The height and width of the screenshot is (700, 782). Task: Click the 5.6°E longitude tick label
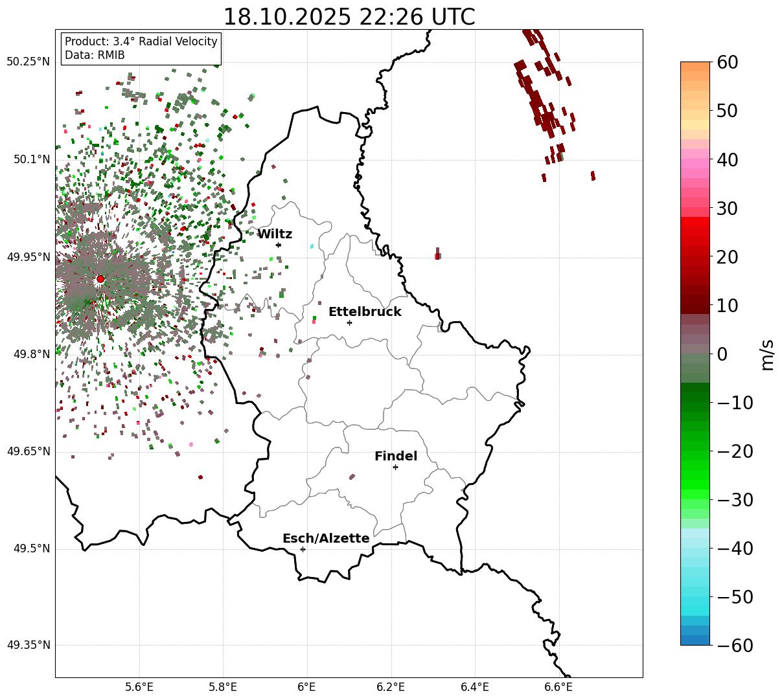(x=139, y=687)
